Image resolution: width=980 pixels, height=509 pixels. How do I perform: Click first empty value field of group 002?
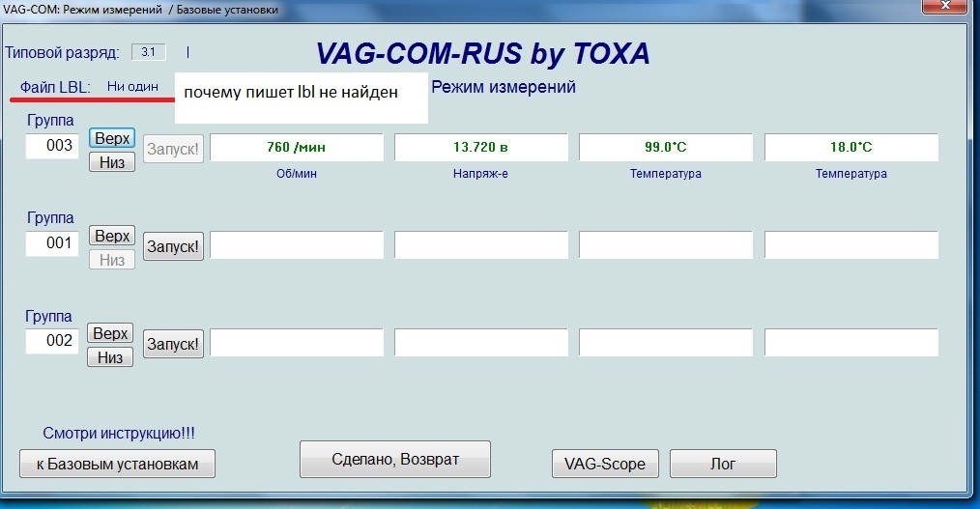pos(297,342)
